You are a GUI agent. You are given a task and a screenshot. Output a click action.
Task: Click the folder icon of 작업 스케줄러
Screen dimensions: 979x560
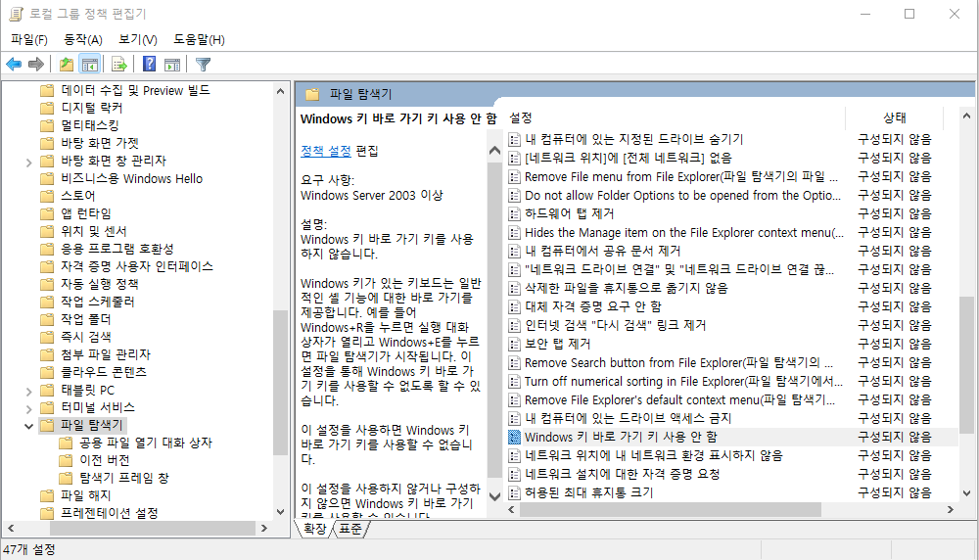pyautogui.click(x=47, y=303)
